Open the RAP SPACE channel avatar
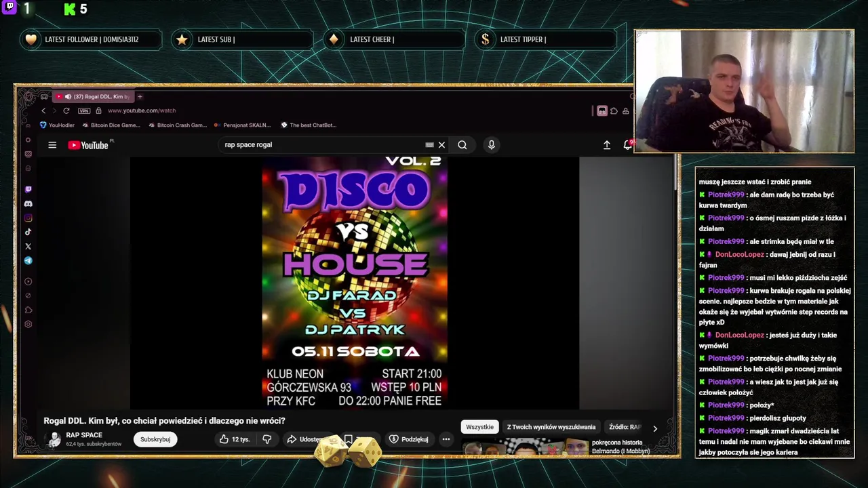Screen dimensions: 868x488 click(x=54, y=439)
